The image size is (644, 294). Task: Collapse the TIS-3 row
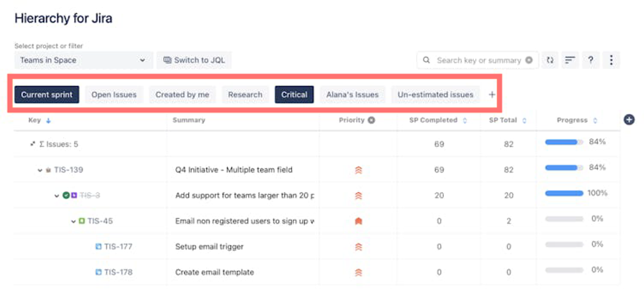[57, 196]
